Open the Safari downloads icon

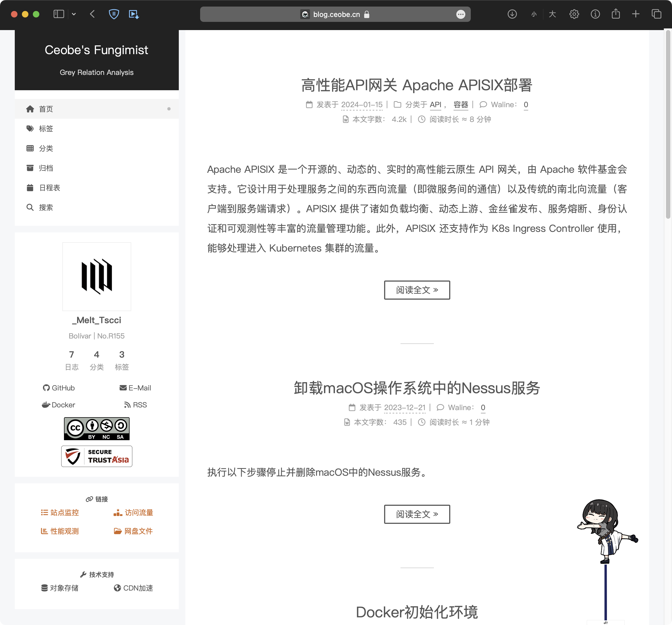(x=512, y=14)
